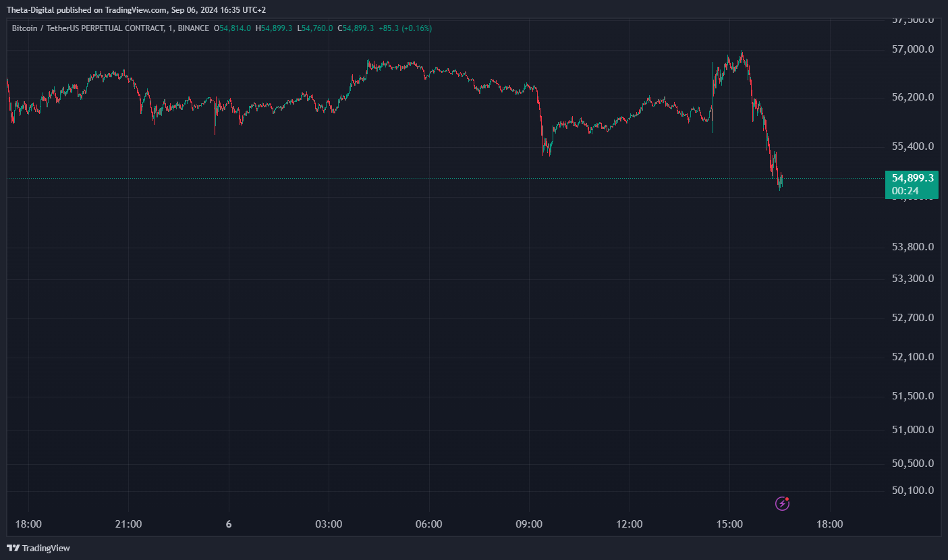Click the 56,200.0 price axis label

pyautogui.click(x=913, y=97)
